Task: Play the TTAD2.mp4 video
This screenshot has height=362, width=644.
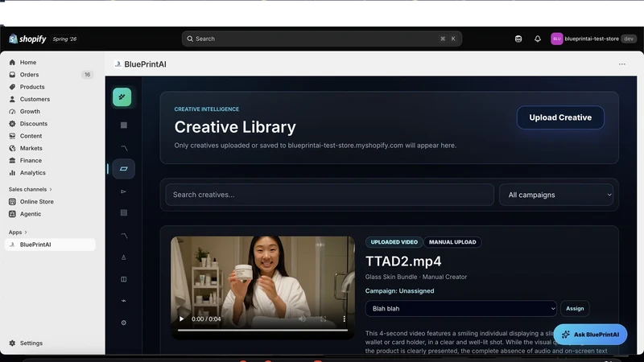Action: click(182, 319)
